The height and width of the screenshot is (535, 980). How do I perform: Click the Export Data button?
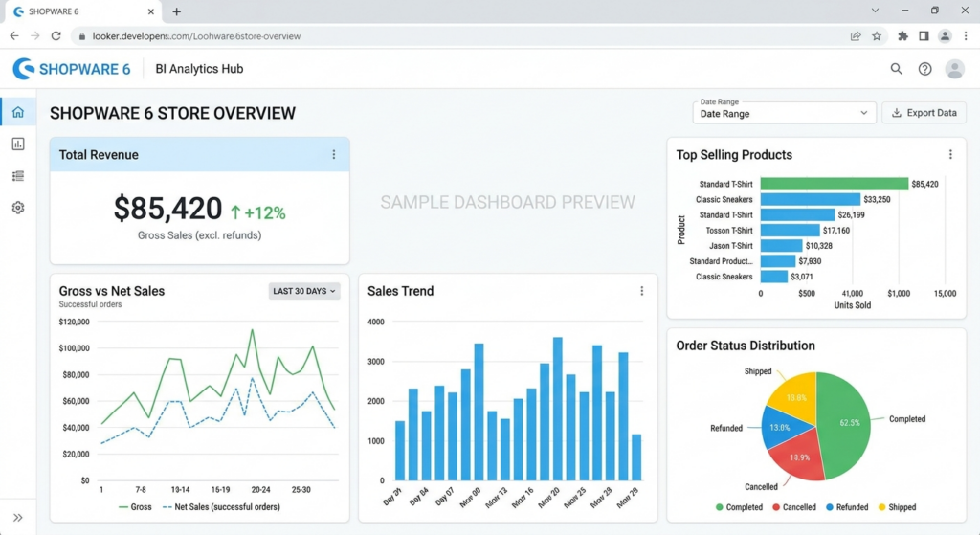(x=924, y=113)
